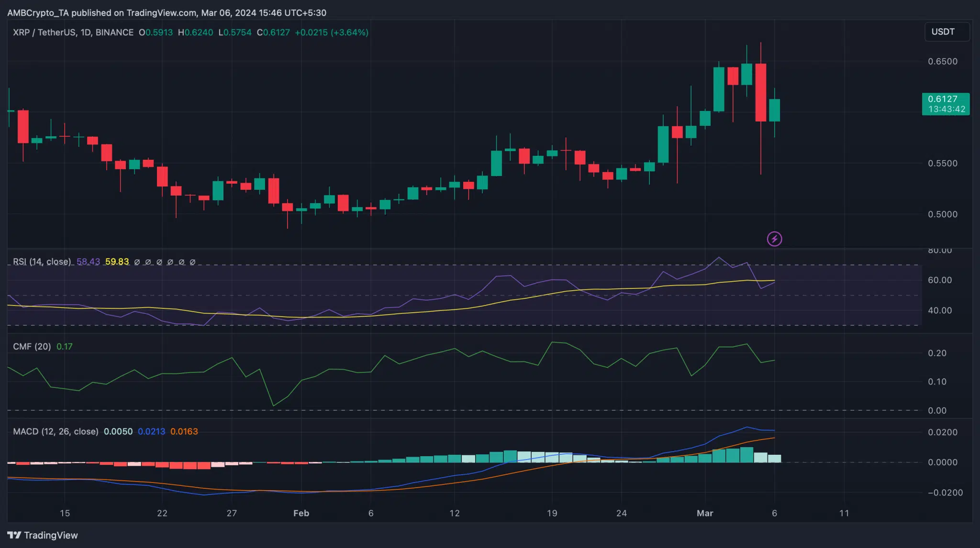Click the 0.5500 price axis label
The width and height of the screenshot is (980, 548).
pos(943,163)
